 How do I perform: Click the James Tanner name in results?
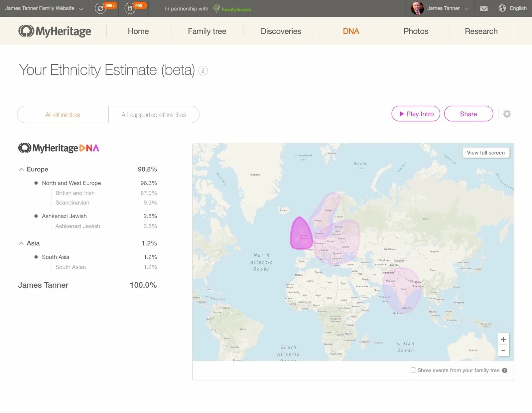43,285
